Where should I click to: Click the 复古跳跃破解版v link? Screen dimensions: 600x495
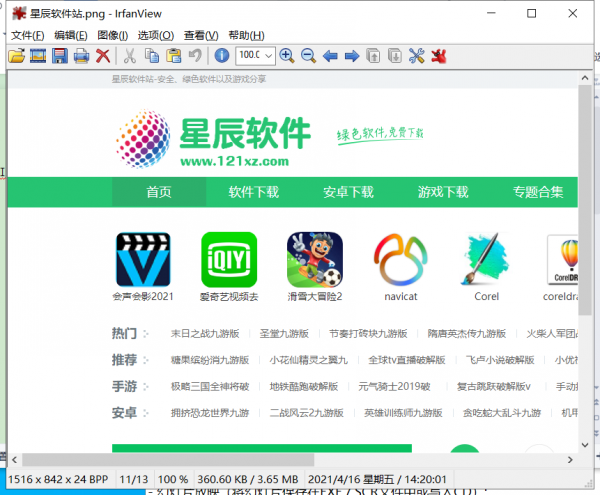pos(494,386)
